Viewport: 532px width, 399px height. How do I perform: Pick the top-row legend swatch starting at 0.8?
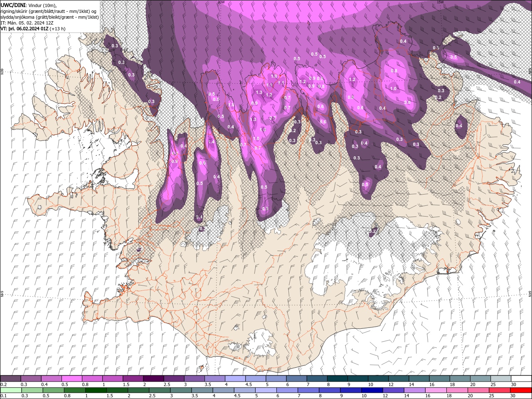(92, 379)
